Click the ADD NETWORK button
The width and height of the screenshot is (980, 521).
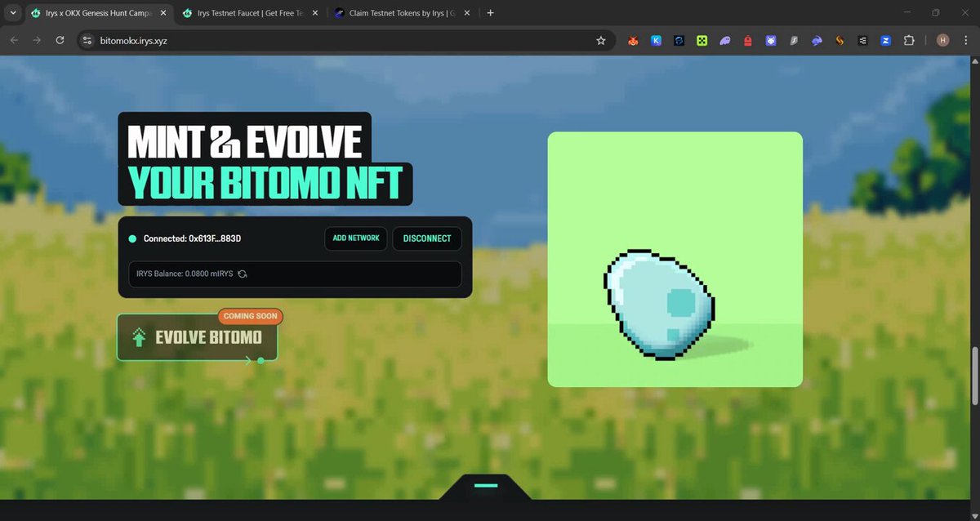tap(356, 238)
